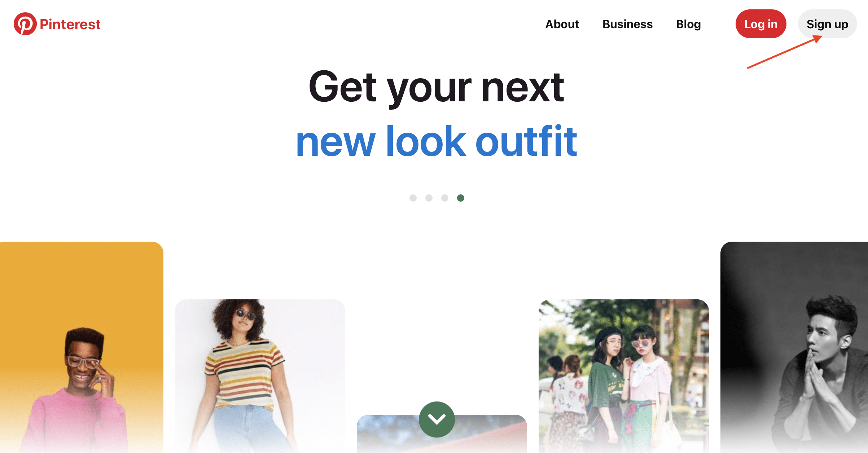Click the first carousel indicator dot
Image resolution: width=868 pixels, height=453 pixels.
[412, 199]
